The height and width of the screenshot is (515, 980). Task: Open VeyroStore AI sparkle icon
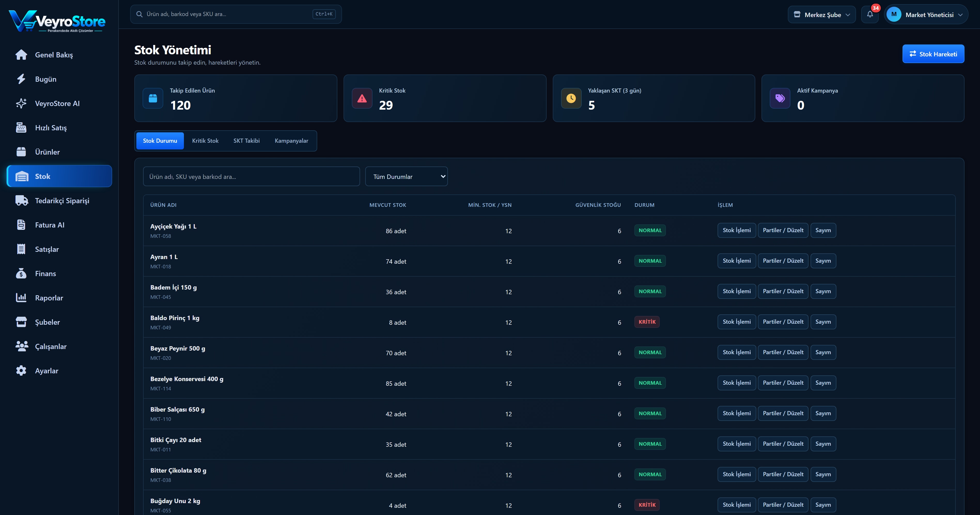pyautogui.click(x=21, y=103)
